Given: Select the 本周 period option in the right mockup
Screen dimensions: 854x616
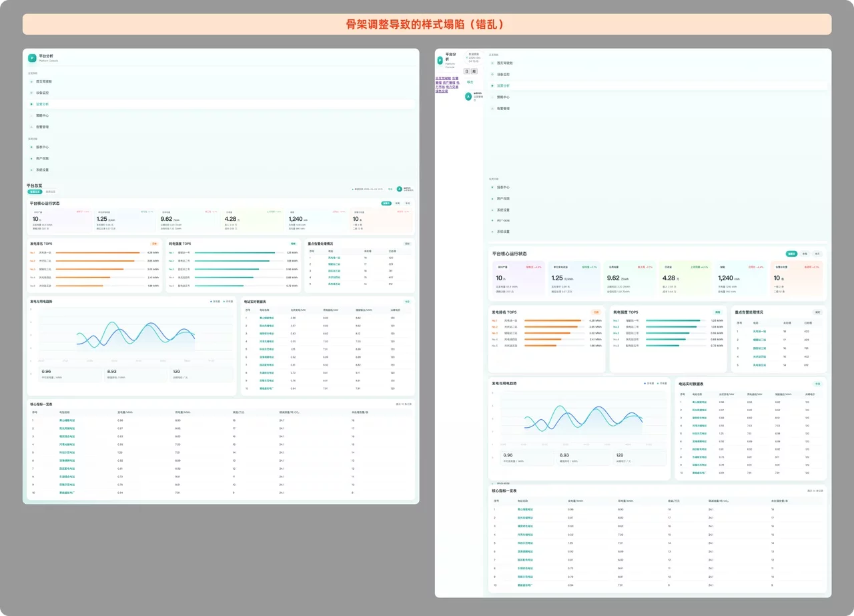Looking at the screenshot, I should coord(805,254).
